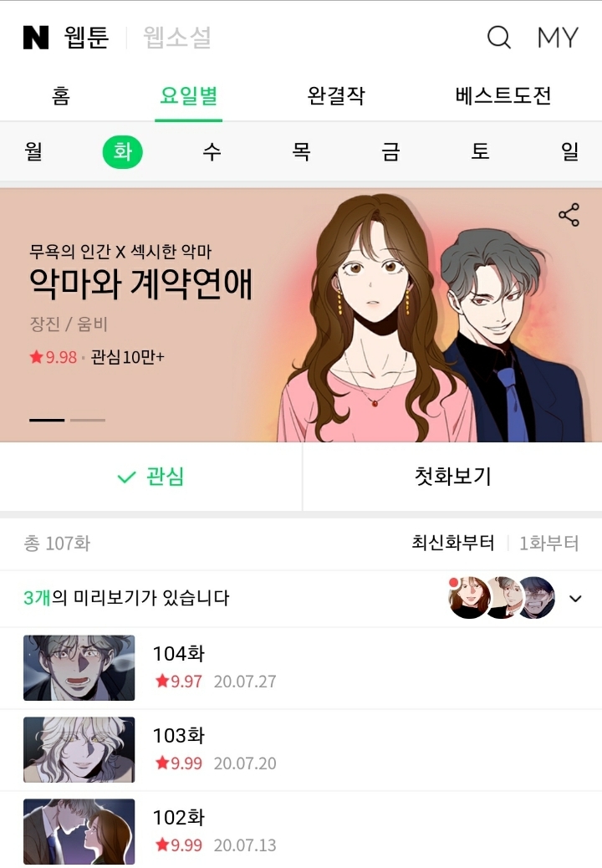Expand the 미리보기 preview chevron

(575, 599)
